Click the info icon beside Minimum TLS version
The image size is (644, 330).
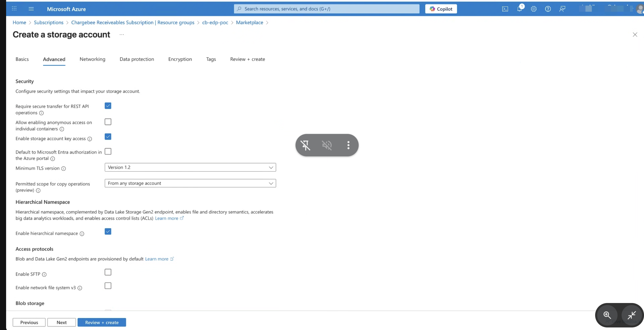64,169
